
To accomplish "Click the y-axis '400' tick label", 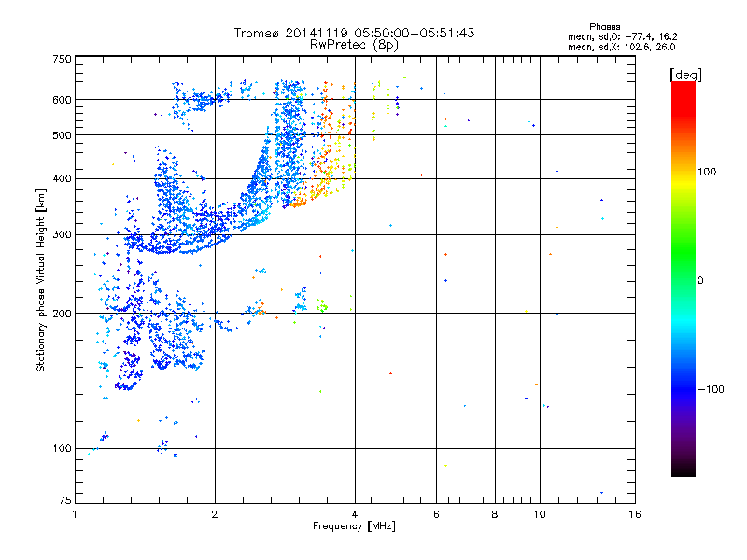I will [62, 179].
